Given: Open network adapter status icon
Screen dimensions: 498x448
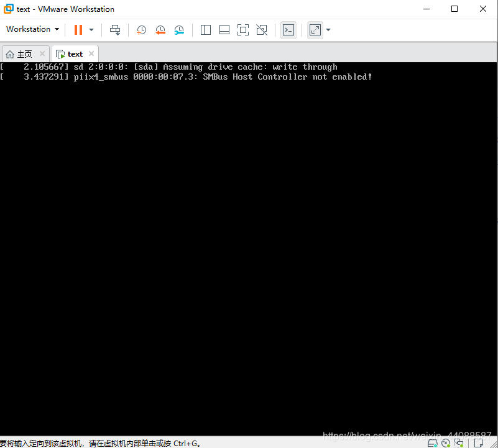Looking at the screenshot, I should pyautogui.click(x=459, y=443).
